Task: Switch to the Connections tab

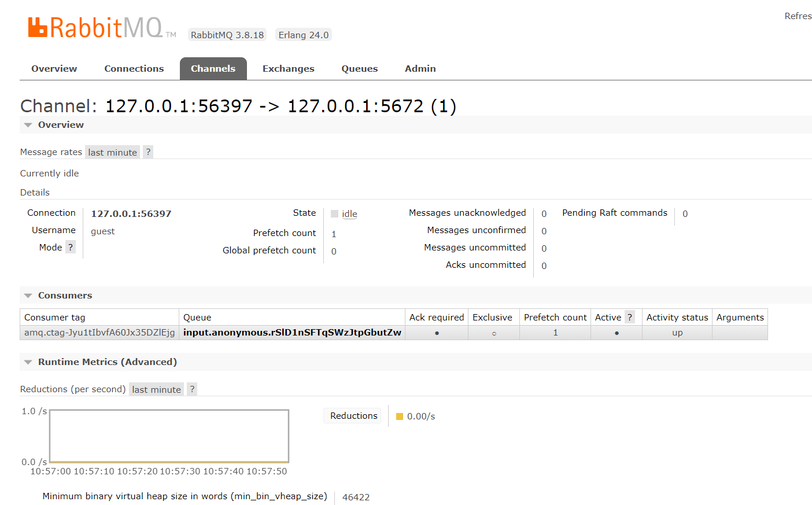Action: click(134, 69)
